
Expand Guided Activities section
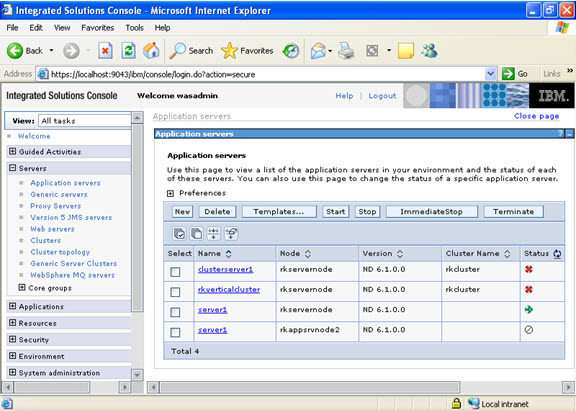[13, 151]
